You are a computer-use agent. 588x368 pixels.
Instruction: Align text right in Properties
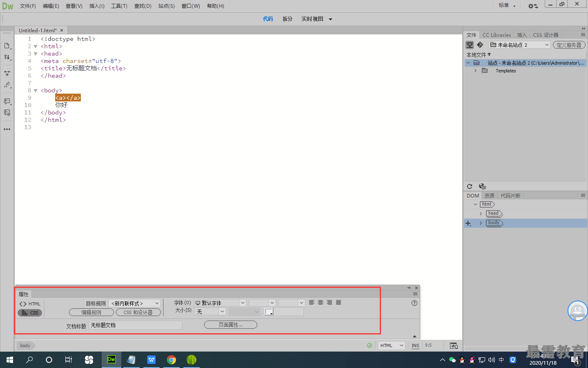coord(330,303)
